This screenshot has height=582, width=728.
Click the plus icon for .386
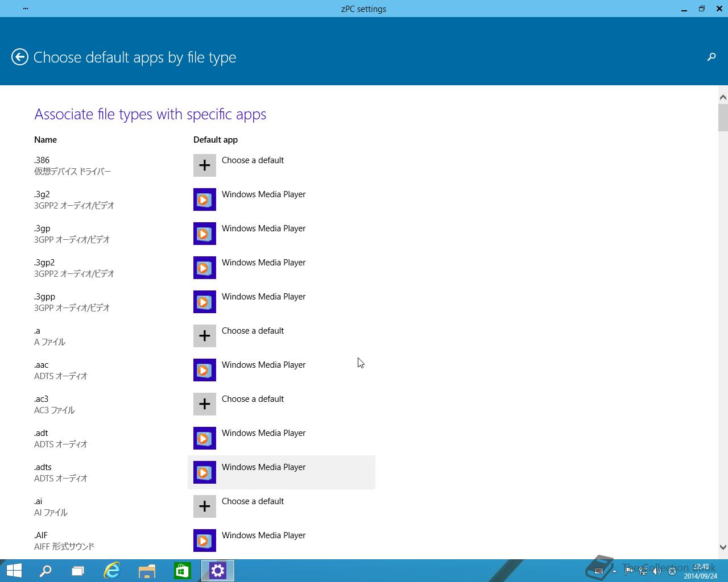(x=205, y=165)
